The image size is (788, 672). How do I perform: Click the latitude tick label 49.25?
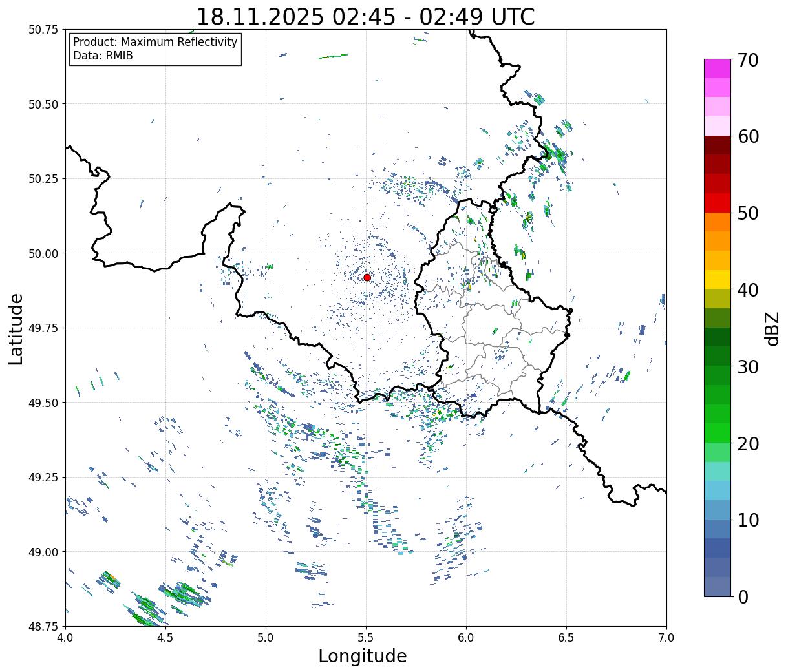43,478
